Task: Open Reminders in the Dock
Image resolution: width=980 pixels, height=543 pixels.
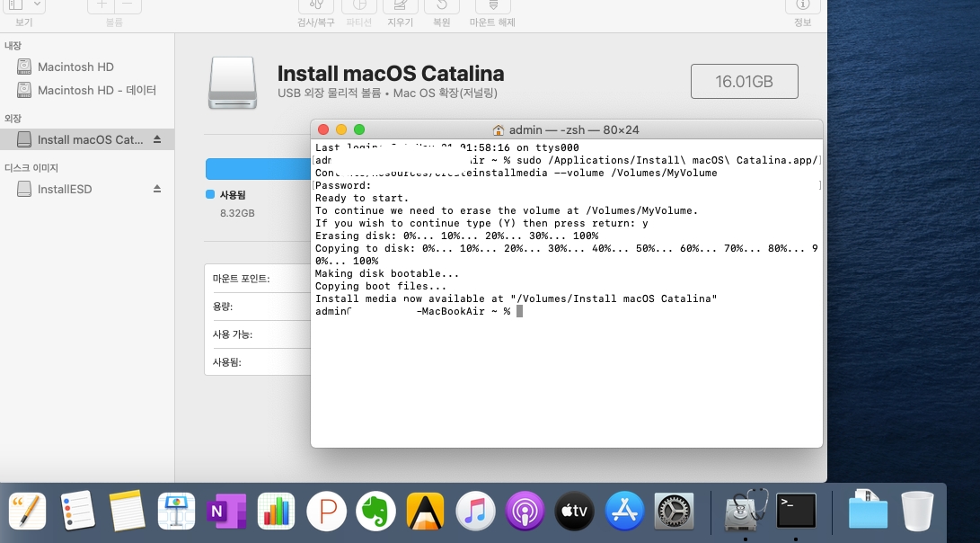Action: tap(77, 511)
